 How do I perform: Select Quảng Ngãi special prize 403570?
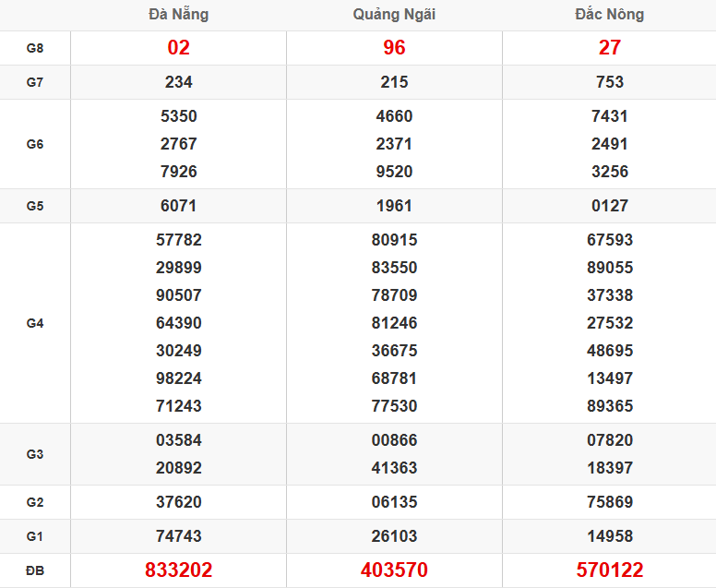[394, 570]
